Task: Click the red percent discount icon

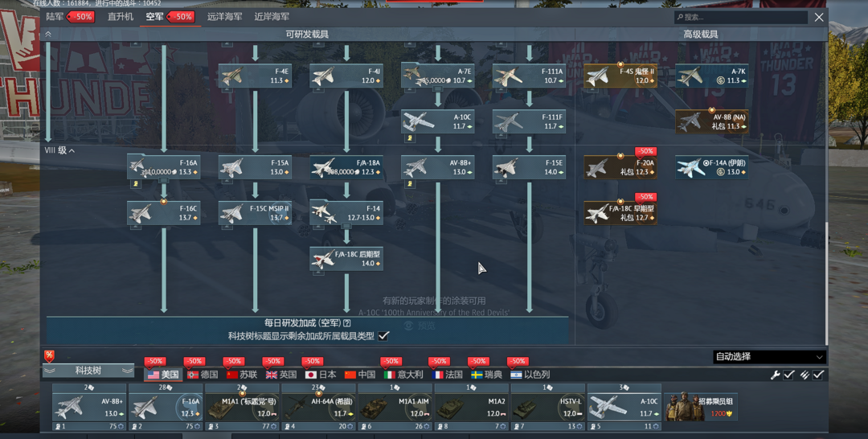Action: point(49,355)
